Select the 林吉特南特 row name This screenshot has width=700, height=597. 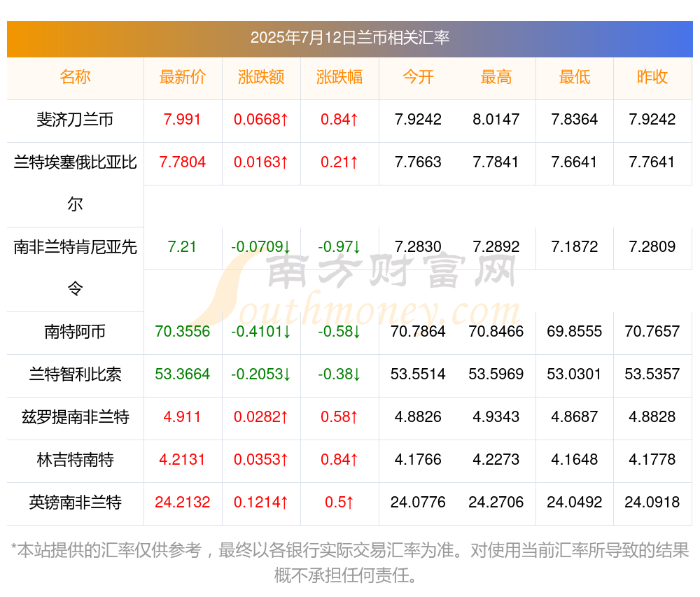point(75,460)
